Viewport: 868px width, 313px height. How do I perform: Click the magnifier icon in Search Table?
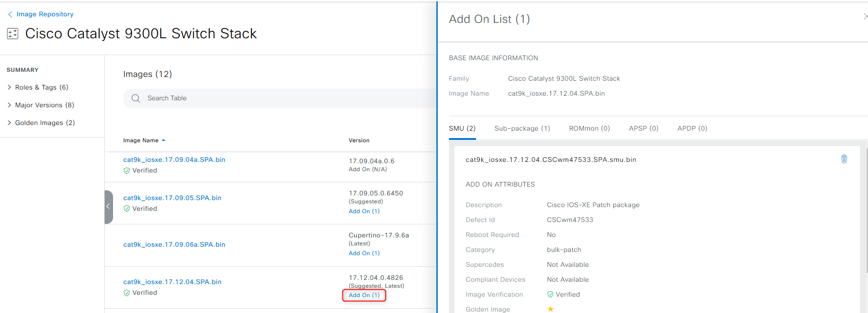[x=136, y=98]
